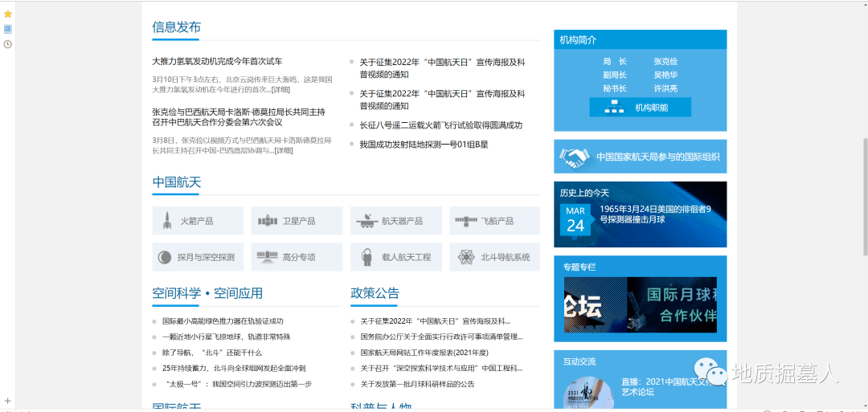
Task: Click the satellite icon for 高分专项
Action: coord(268,257)
